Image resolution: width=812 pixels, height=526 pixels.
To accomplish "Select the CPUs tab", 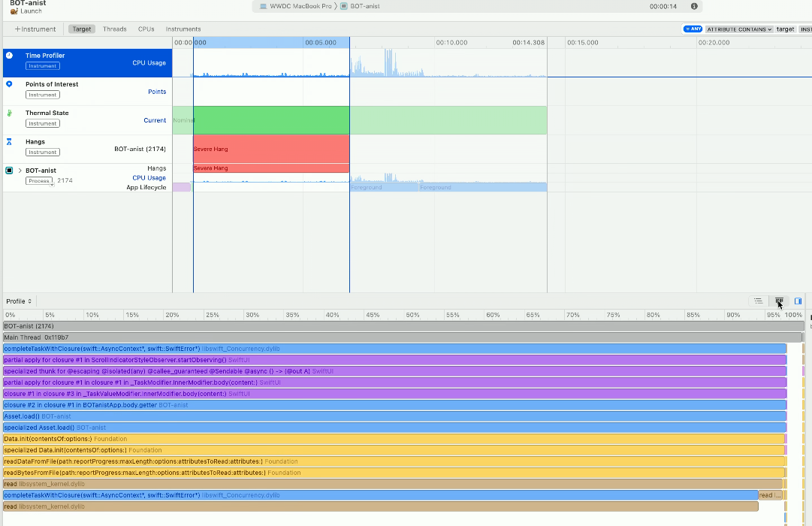I will click(146, 29).
